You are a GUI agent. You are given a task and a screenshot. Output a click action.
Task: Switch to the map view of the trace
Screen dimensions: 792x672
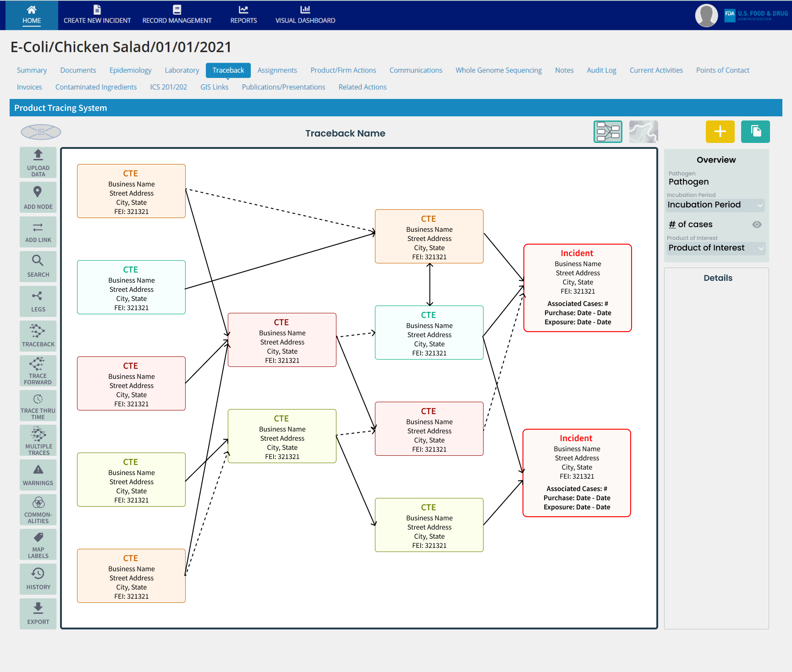(x=643, y=131)
